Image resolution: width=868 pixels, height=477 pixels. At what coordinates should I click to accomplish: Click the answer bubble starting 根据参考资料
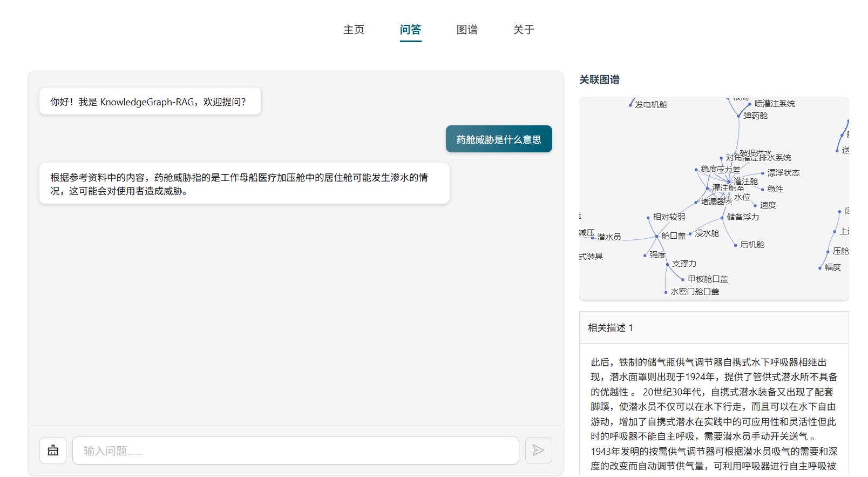245,184
